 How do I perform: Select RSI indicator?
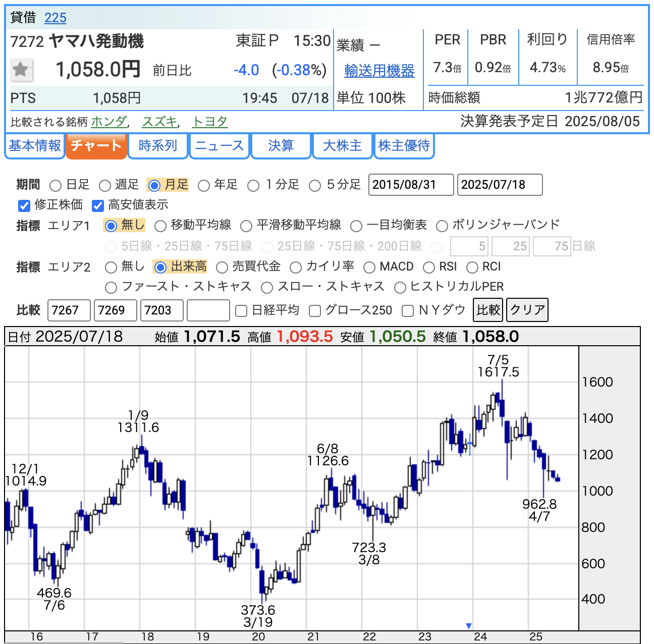429,267
